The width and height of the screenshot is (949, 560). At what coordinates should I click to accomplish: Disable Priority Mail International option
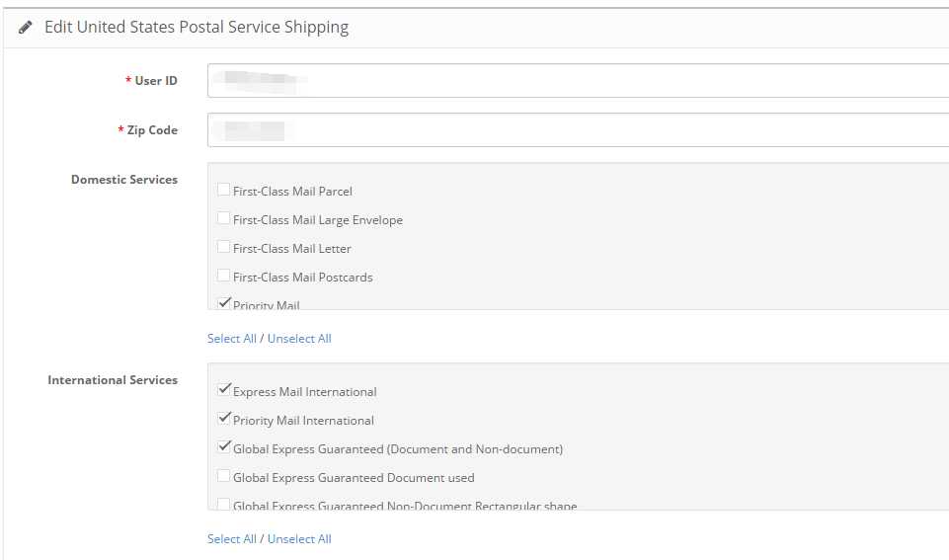pyautogui.click(x=224, y=418)
